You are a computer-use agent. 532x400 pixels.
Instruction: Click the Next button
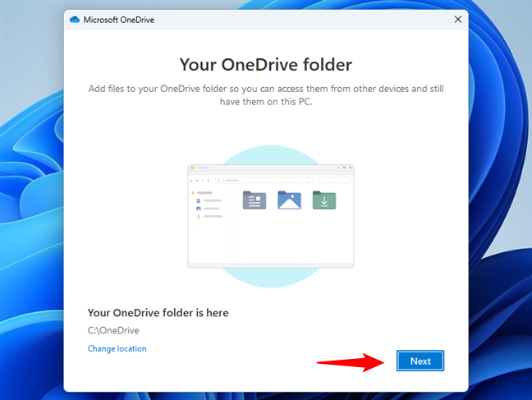[420, 361]
